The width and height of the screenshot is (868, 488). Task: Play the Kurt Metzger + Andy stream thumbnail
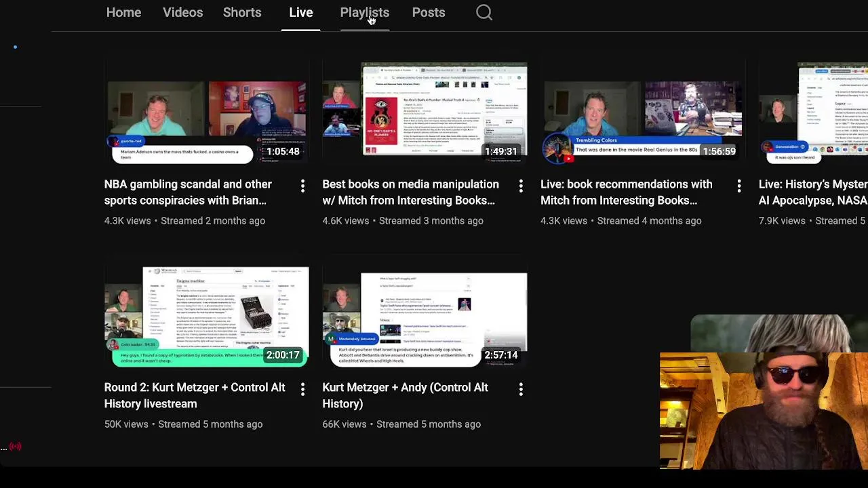pyautogui.click(x=425, y=317)
